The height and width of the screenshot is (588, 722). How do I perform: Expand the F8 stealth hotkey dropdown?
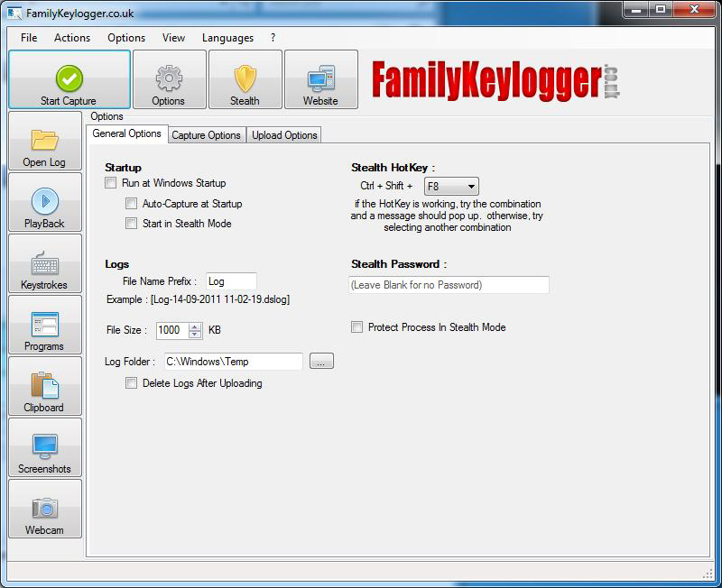point(451,187)
